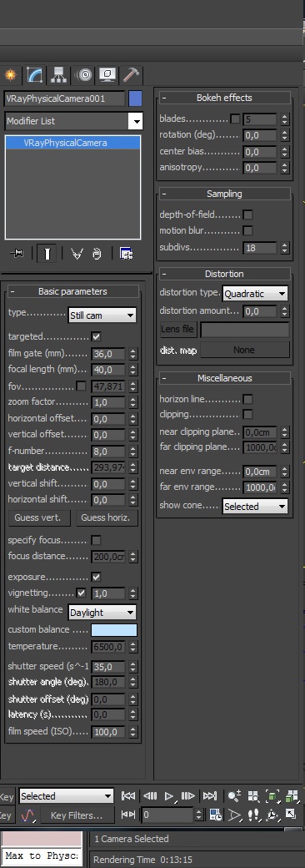This screenshot has height=868, width=305.
Task: Open the Time Configuration icon
Action: coord(216,815)
